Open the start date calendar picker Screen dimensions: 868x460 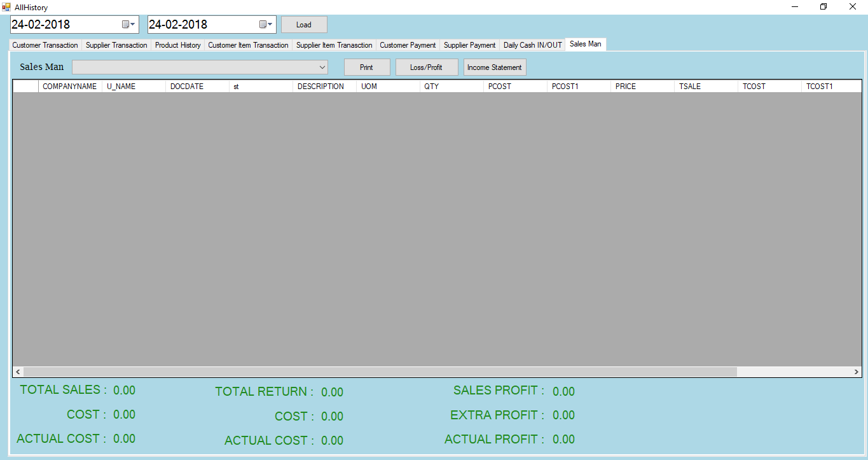(128, 25)
